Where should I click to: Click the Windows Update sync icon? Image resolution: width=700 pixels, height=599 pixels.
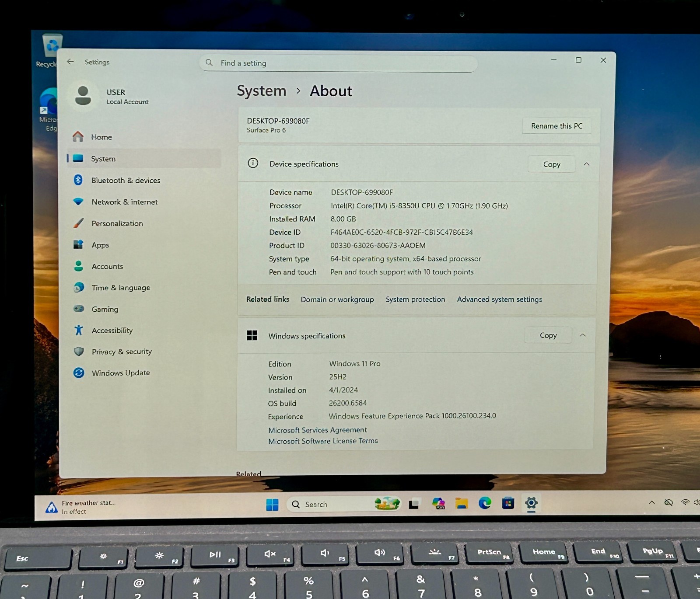[79, 373]
